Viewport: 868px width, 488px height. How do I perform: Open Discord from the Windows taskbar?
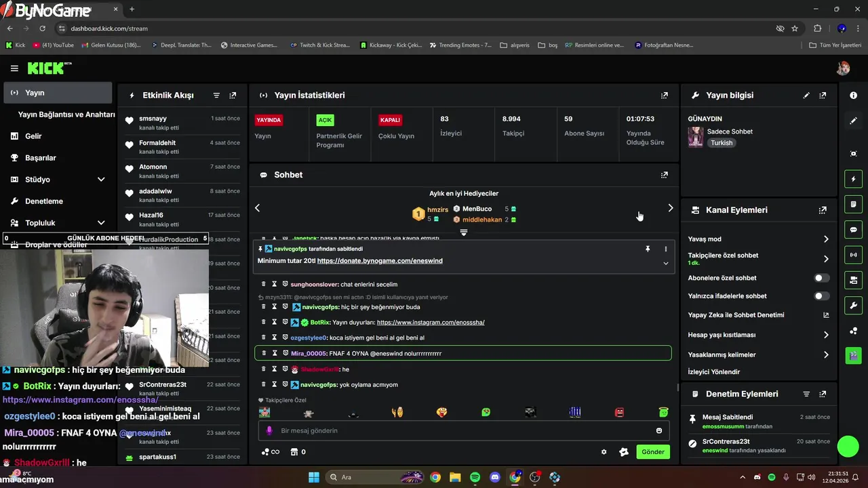495,477
